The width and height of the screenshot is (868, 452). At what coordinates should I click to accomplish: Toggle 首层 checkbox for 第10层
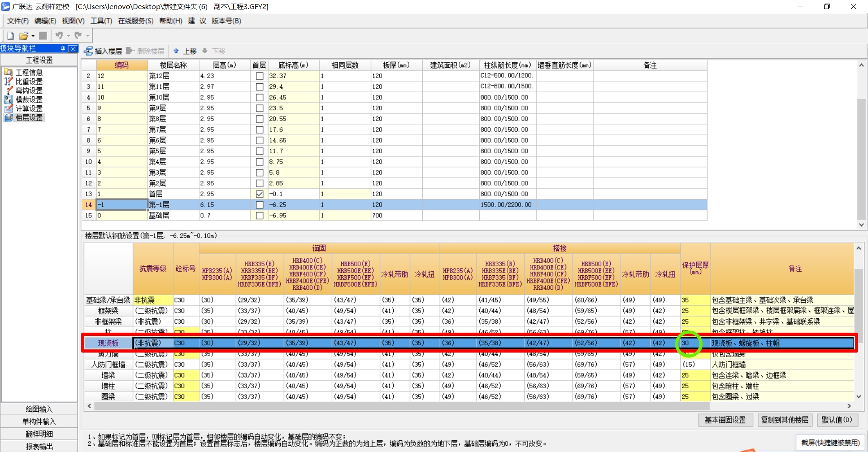coord(259,98)
